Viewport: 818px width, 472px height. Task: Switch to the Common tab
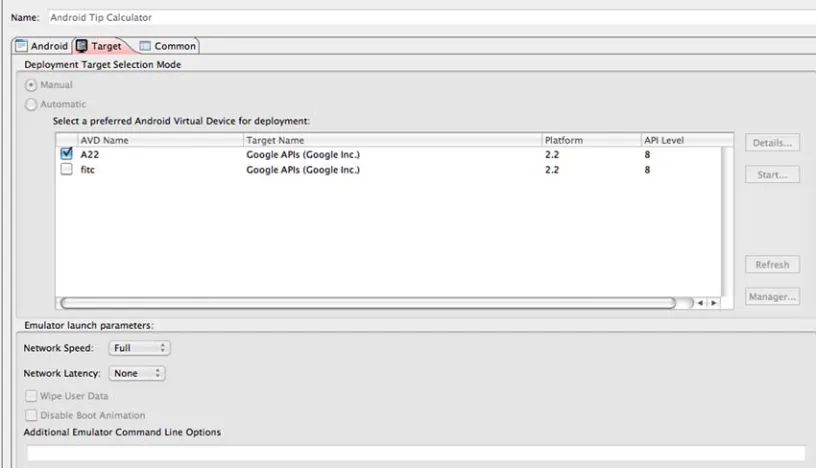click(x=167, y=46)
